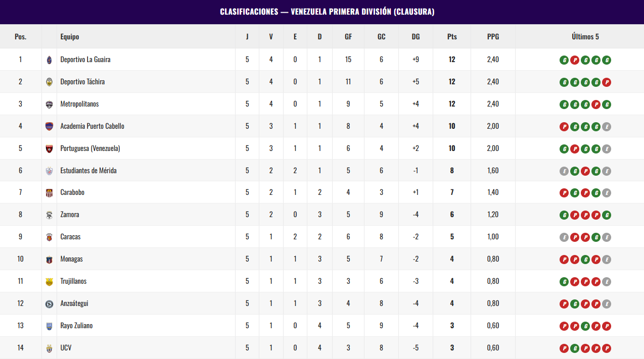Sort table by Pts column header

coord(452,36)
